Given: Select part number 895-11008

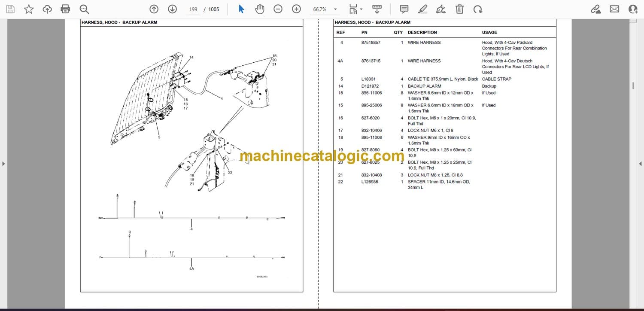Looking at the screenshot, I should [x=372, y=137].
